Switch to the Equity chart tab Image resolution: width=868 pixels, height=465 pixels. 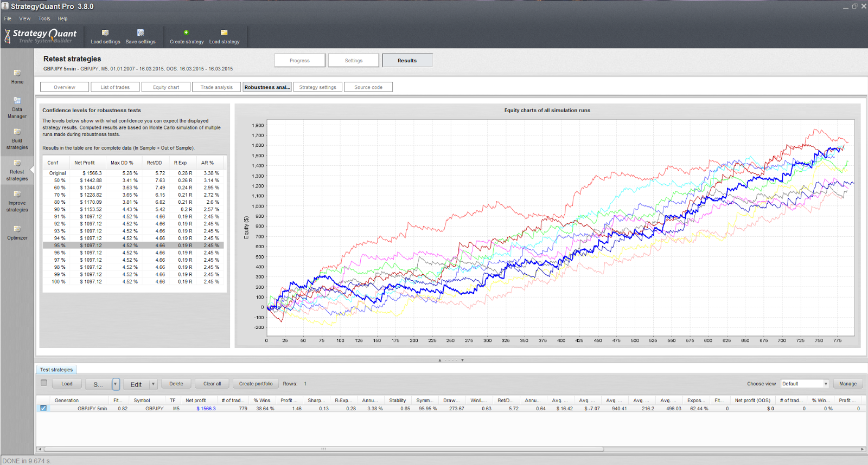click(x=165, y=87)
